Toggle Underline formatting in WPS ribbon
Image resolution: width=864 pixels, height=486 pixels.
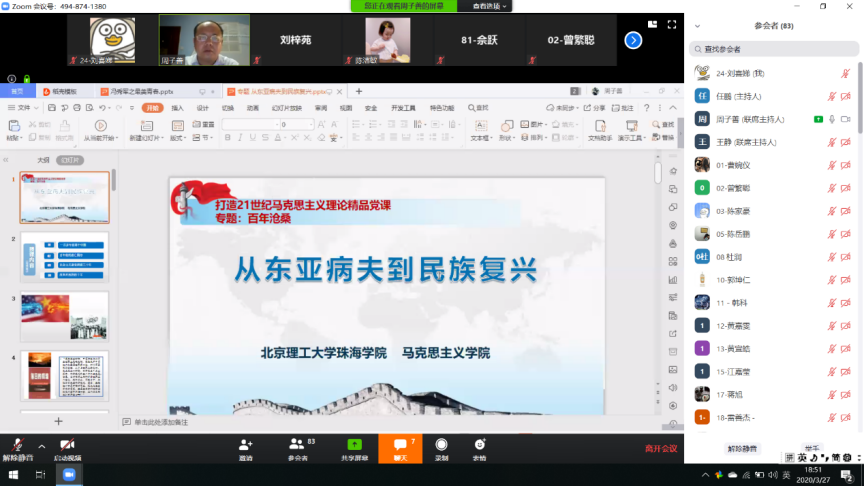pyautogui.click(x=253, y=137)
